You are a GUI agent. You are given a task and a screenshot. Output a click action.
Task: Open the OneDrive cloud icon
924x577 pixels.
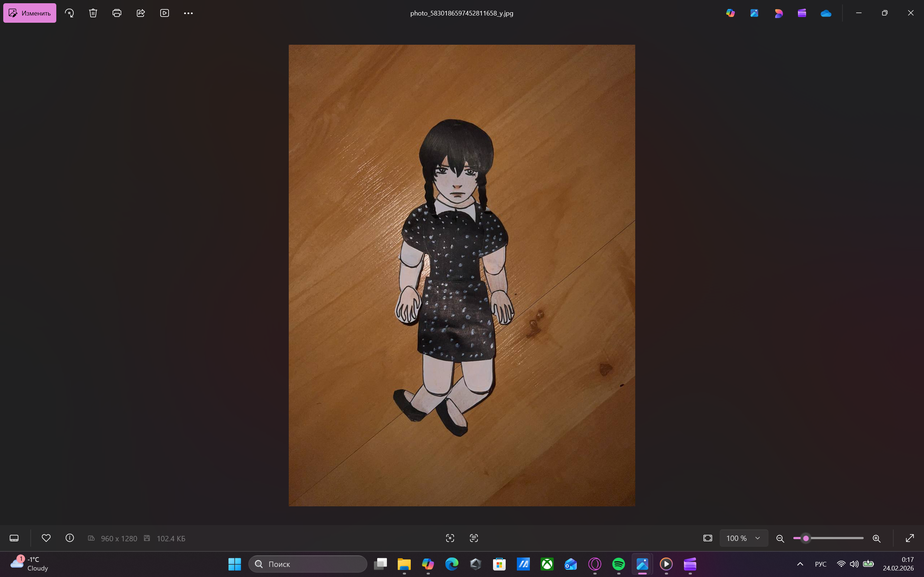pos(826,13)
